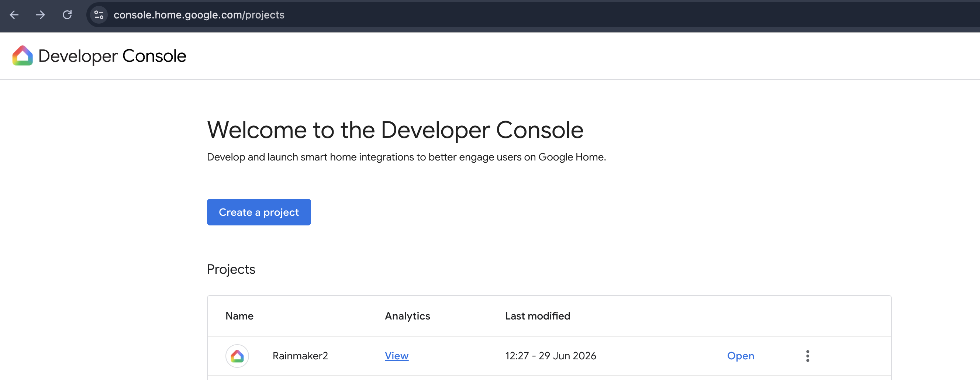Click the Welcome to the Developer Console heading
This screenshot has height=380, width=980.
click(395, 130)
